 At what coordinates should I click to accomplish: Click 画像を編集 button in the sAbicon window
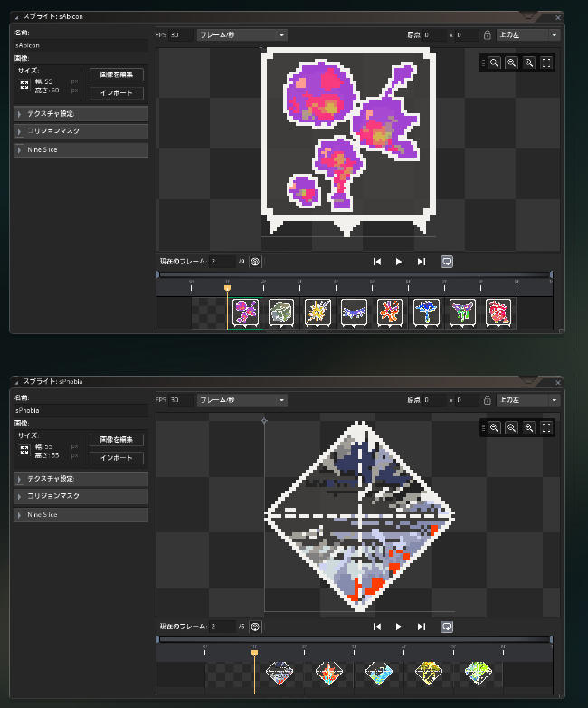(x=117, y=74)
